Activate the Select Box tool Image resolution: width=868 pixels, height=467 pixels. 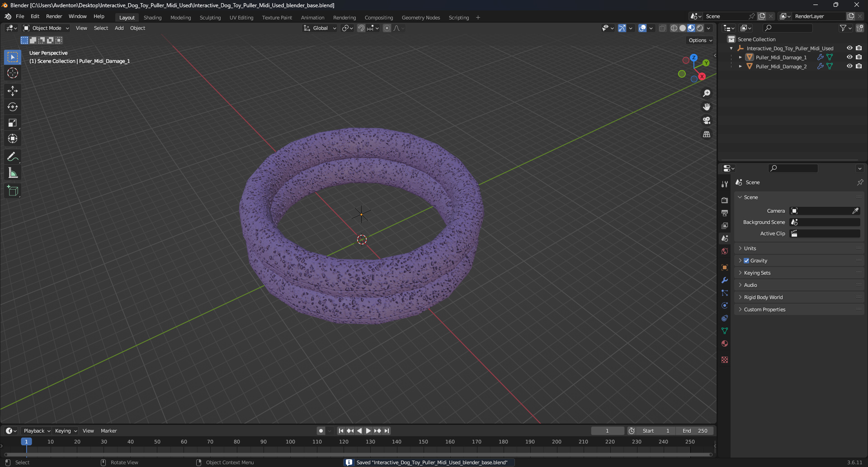(13, 57)
